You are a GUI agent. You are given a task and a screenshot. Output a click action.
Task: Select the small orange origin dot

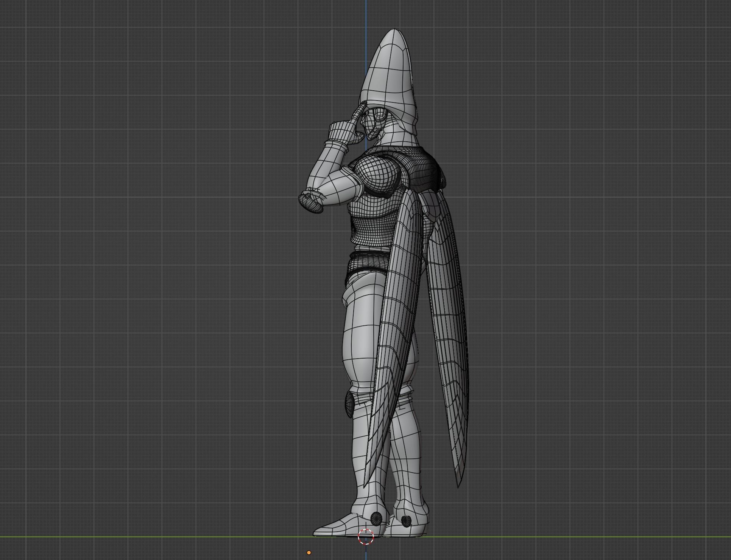(309, 552)
